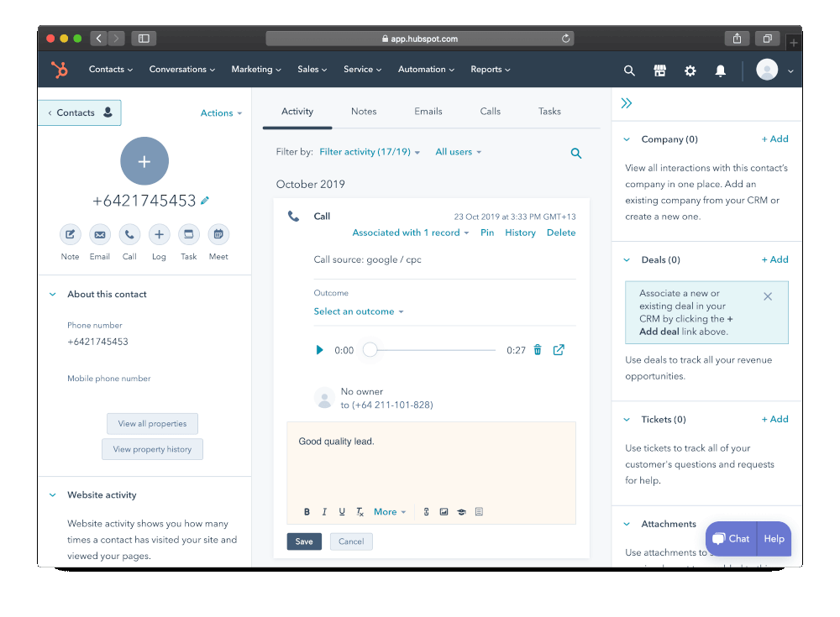Select the Meet scheduling icon
The height and width of the screenshot is (617, 840).
pos(218,235)
